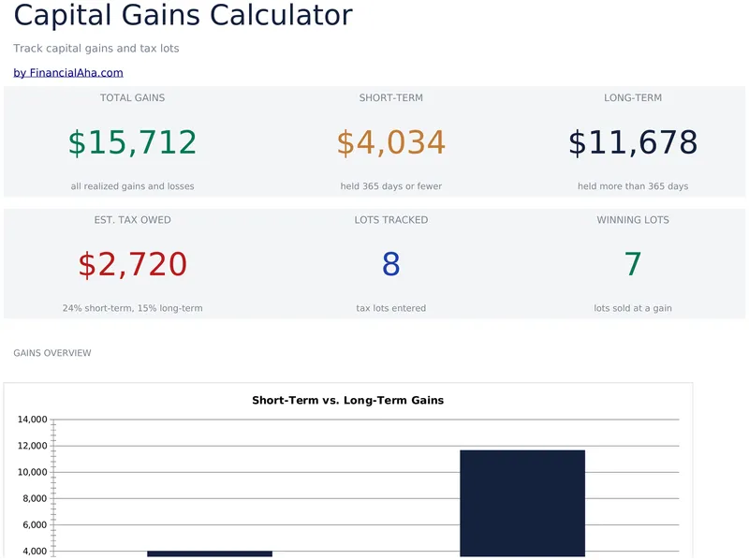Click the 'Short-Term vs. Long-Term Gains' chart title
The width and height of the screenshot is (749, 560).
pos(347,400)
